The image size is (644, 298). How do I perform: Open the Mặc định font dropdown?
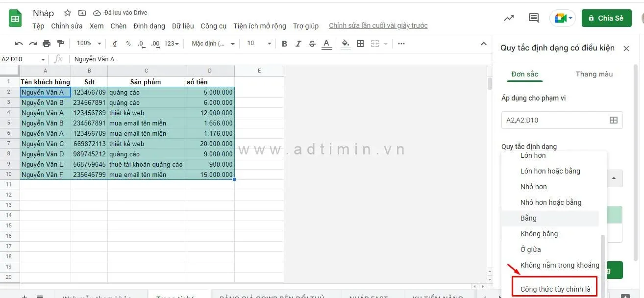[x=213, y=44]
